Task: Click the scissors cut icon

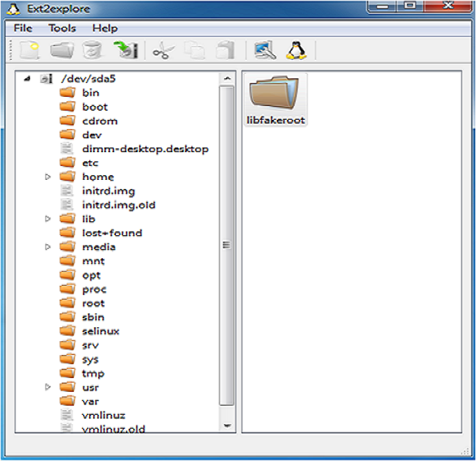Action: click(162, 51)
